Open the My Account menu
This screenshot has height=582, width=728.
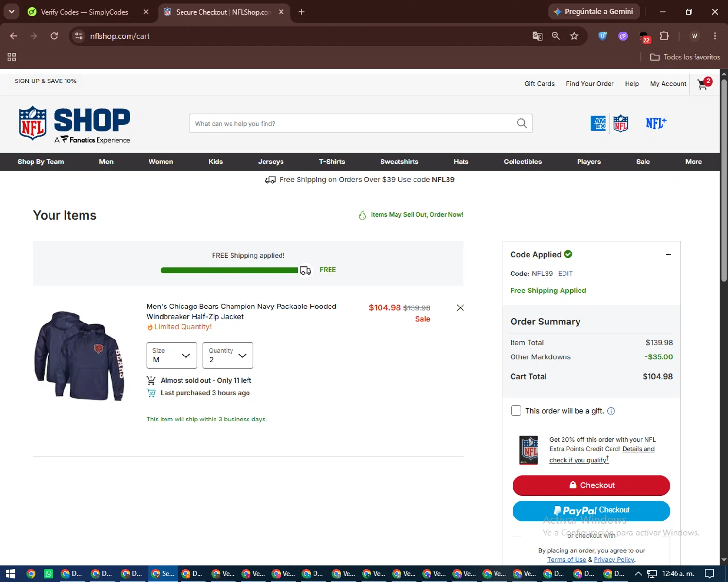point(668,84)
